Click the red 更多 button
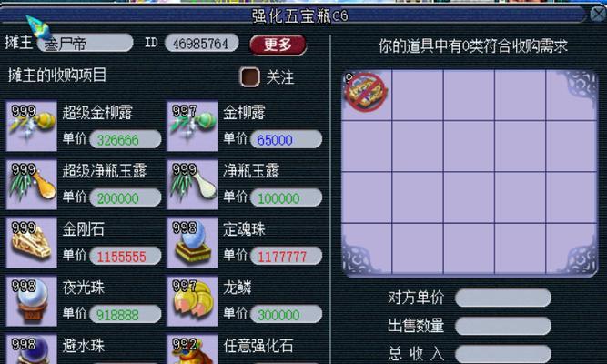This screenshot has height=364, width=607. point(278,45)
